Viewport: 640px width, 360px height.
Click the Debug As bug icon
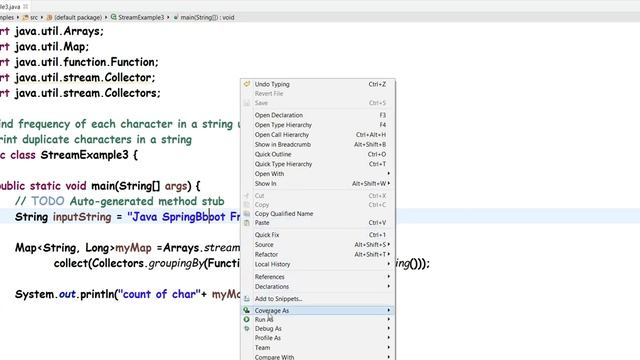click(247, 329)
